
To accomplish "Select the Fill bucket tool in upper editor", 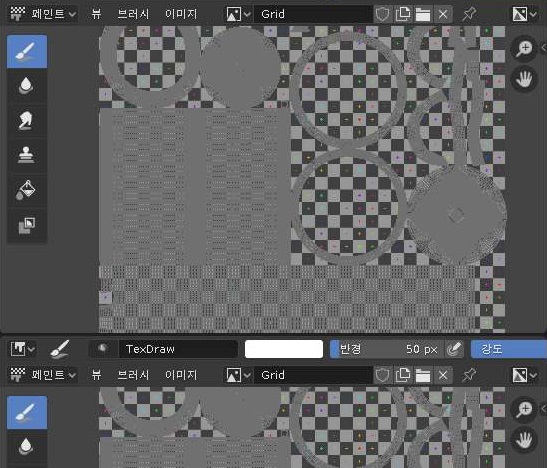I will [27, 190].
